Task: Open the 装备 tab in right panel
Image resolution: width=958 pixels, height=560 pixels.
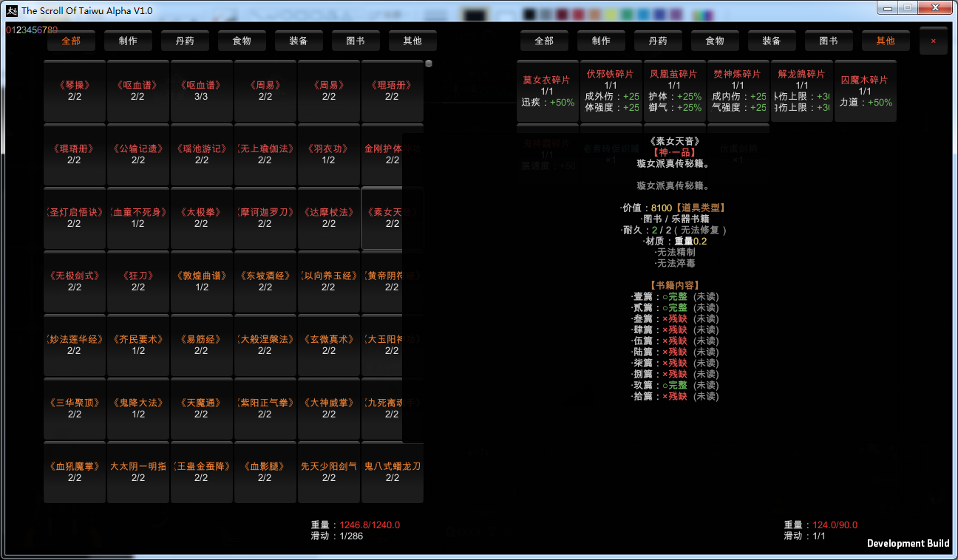Action: coord(772,41)
